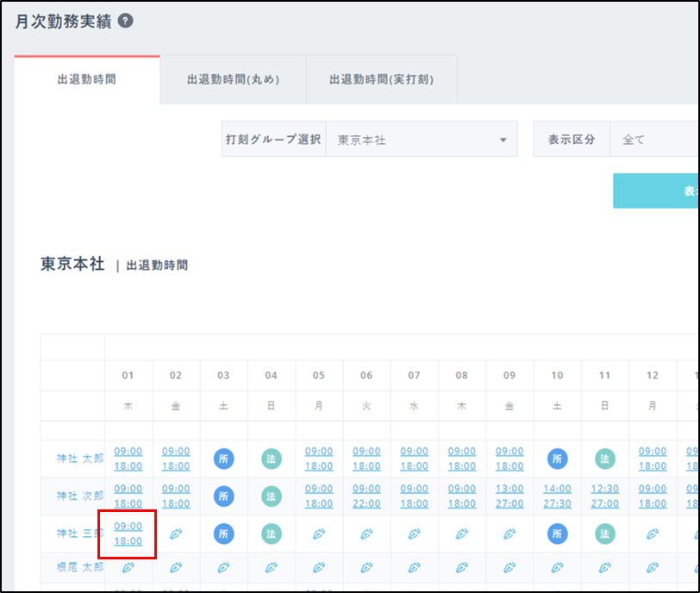This screenshot has height=593, width=700.
Task: Click edit pencil for 根尾 太郎 on day 01
Action: (128, 567)
